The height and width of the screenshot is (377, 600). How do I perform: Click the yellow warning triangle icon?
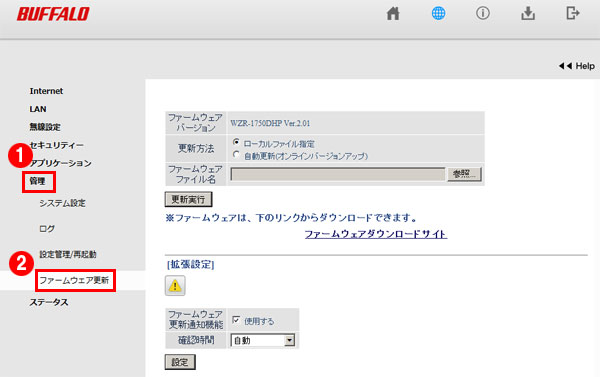tap(175, 286)
